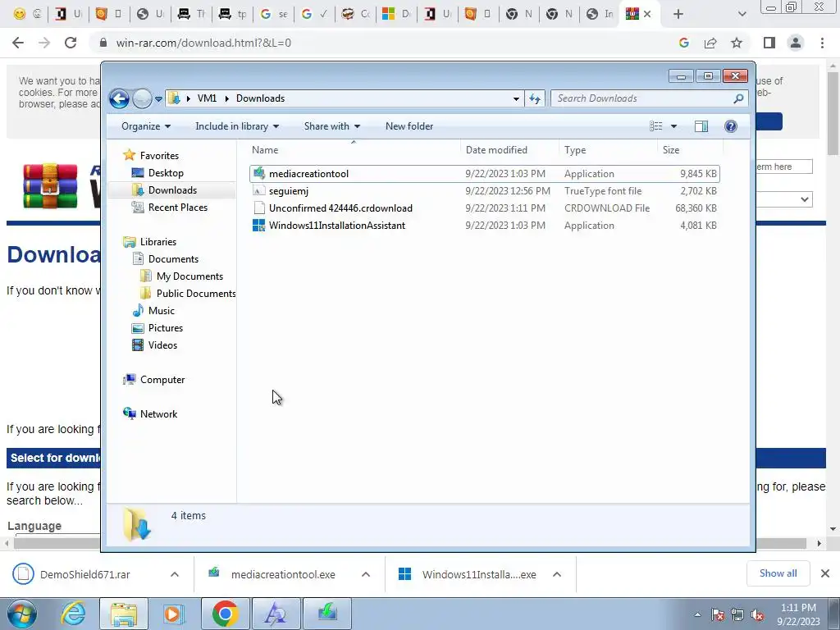Click the Chrome address bar URL
The width and height of the screenshot is (840, 630).
pos(203,43)
